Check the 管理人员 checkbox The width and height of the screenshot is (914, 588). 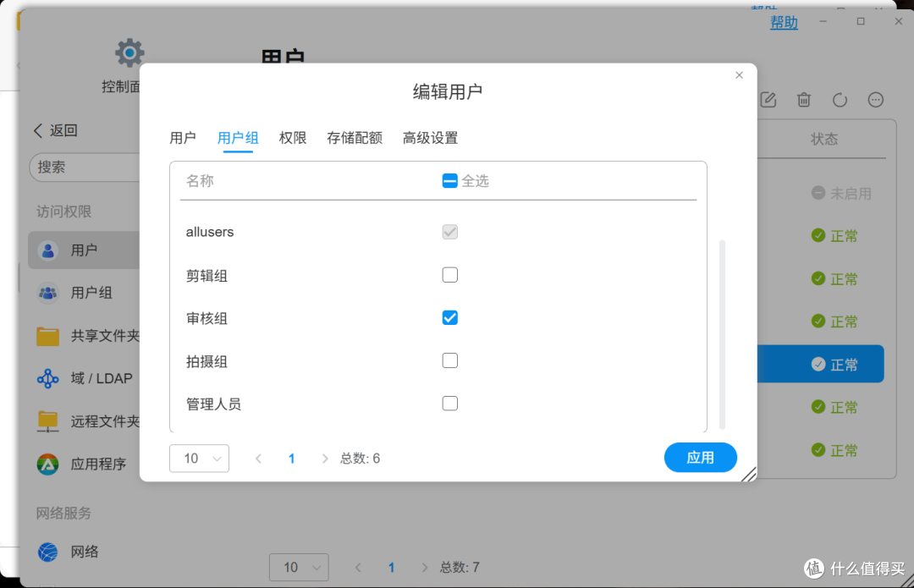click(449, 404)
